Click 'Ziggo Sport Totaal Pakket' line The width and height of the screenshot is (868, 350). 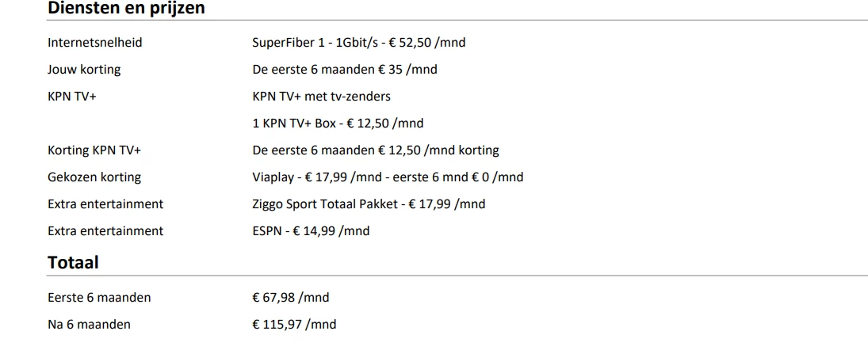(x=369, y=204)
